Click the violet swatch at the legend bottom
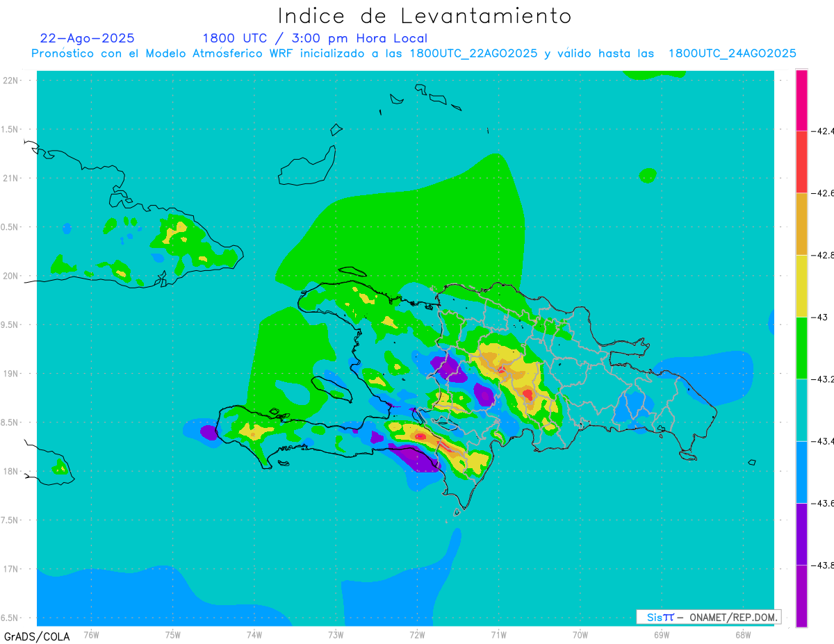 (x=801, y=596)
